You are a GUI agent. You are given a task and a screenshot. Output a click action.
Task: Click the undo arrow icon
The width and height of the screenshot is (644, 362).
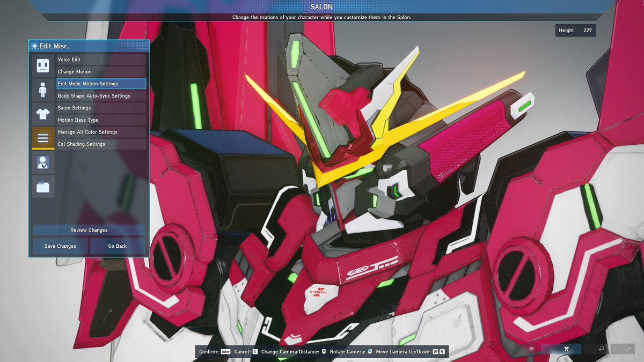pos(602,349)
